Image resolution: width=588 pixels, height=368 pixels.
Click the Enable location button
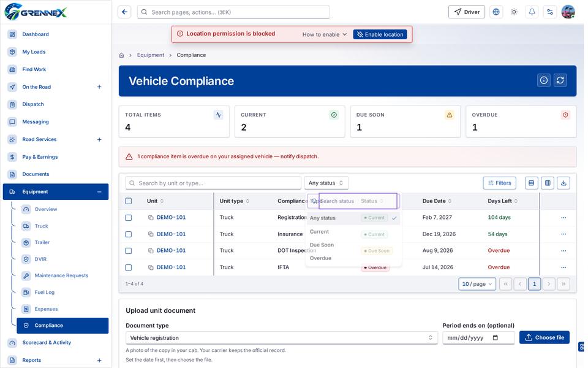pyautogui.click(x=380, y=34)
